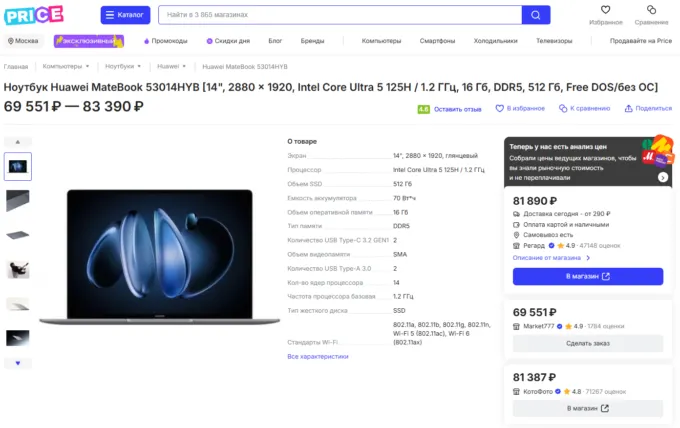The height and width of the screenshot is (428, 680).
Task: Expand Ноутбуки breadcrumb dropdown
Action: point(139,66)
